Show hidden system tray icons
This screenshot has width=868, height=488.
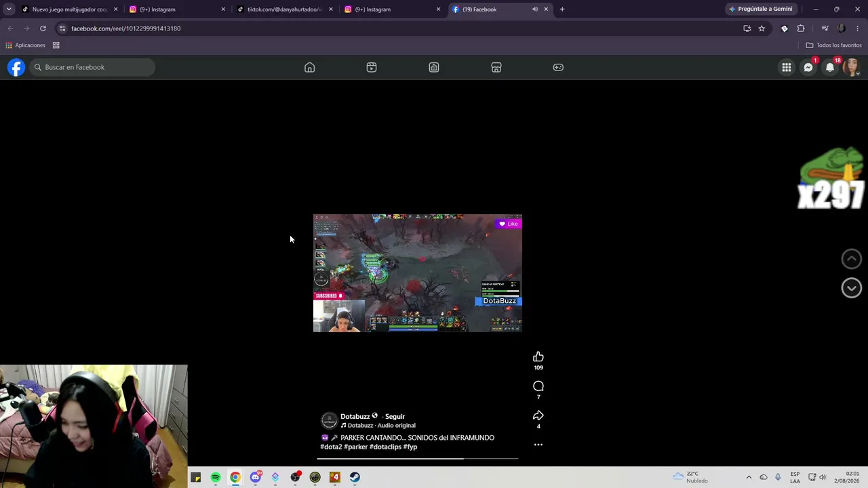pyautogui.click(x=749, y=477)
